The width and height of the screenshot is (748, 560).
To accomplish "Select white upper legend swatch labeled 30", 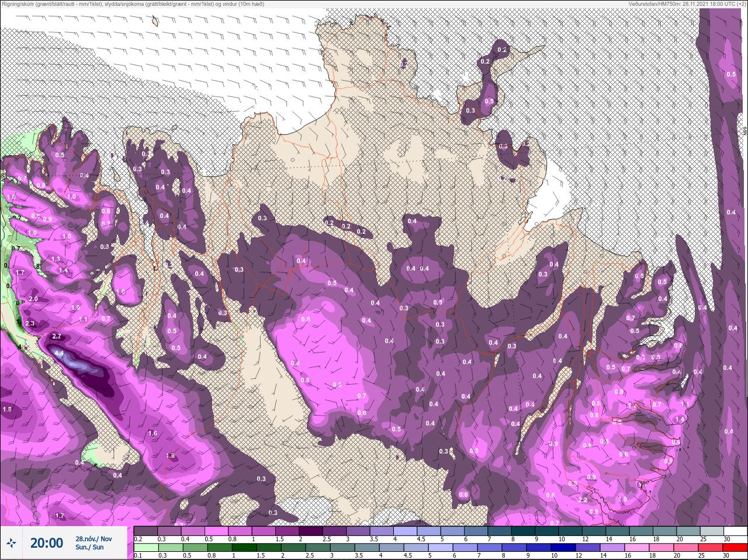I will (735, 531).
